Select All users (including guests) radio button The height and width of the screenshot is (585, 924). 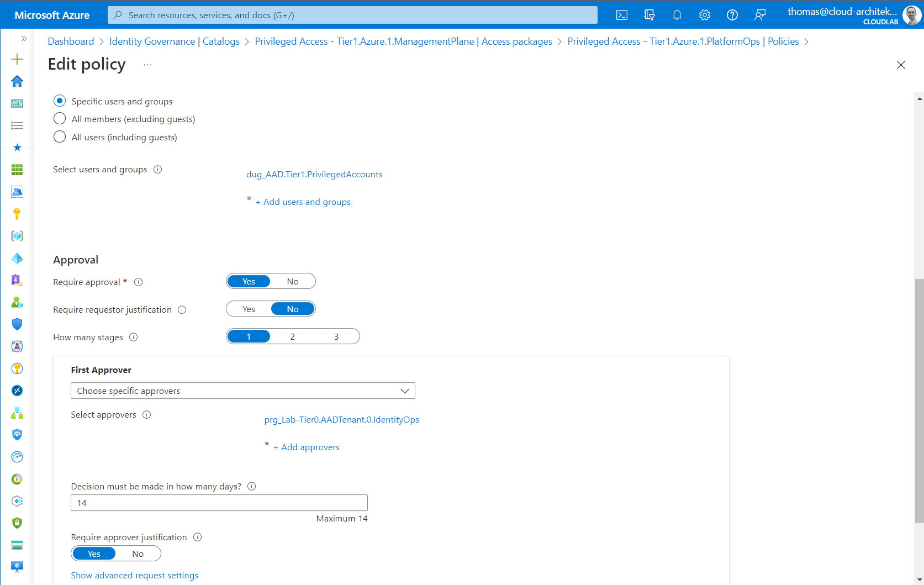click(x=60, y=137)
